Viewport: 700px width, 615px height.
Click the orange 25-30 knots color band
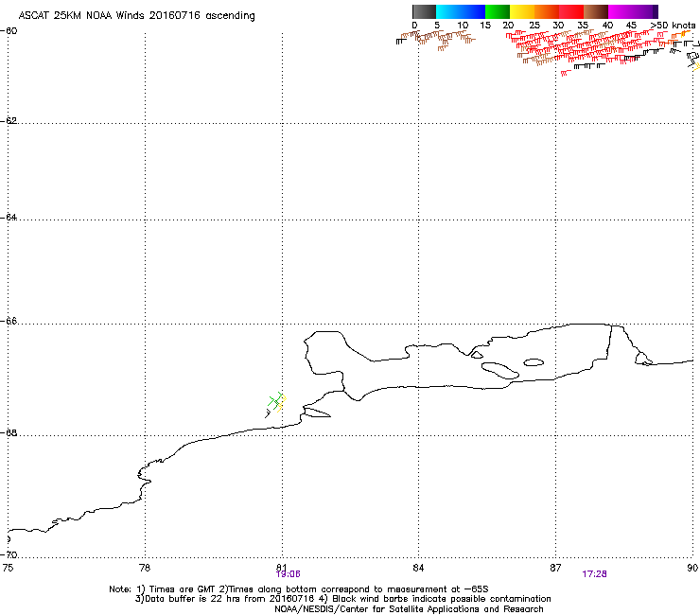(x=547, y=11)
